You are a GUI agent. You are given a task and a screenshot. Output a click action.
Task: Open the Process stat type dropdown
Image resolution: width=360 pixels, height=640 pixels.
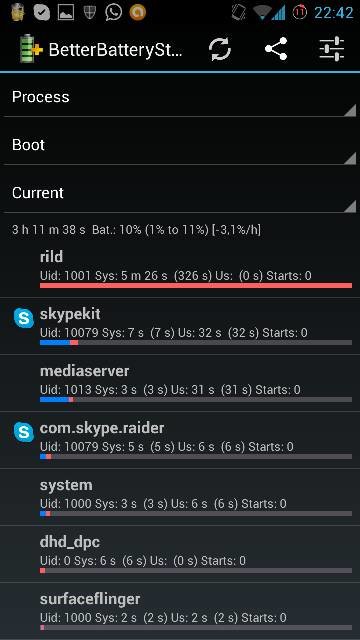pos(180,97)
